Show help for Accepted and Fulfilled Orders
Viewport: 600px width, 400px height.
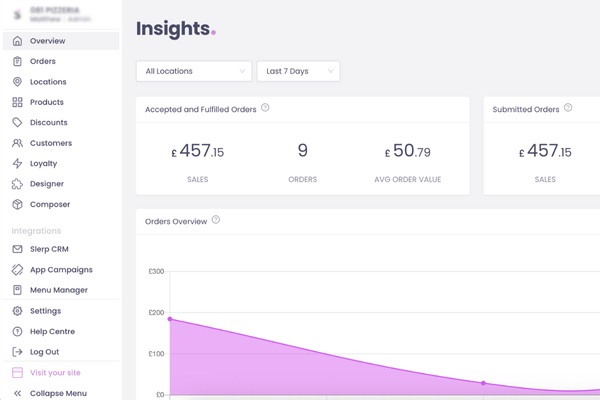coord(265,108)
